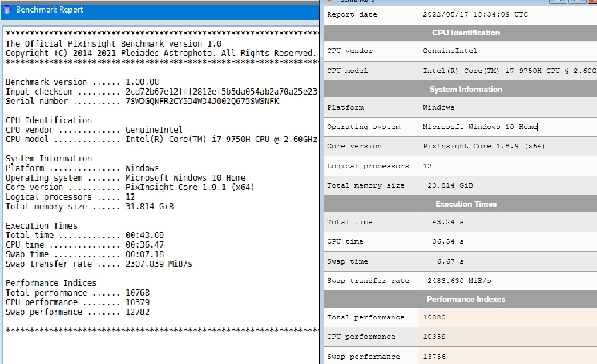The height and width of the screenshot is (364, 597).
Task: Click the serial number '7SW3GQNFR2CY534W34J002Q675SWSNFK'
Action: (x=203, y=101)
